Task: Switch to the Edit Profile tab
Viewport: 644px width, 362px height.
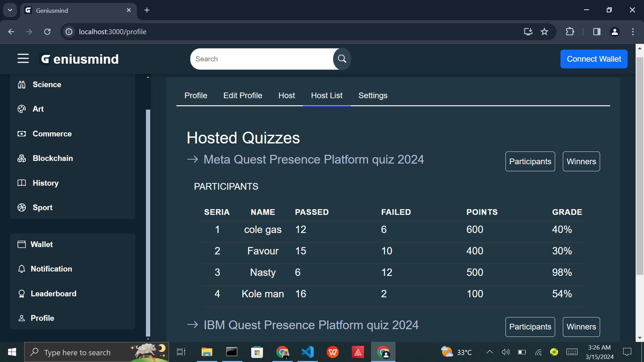Action: point(243,96)
